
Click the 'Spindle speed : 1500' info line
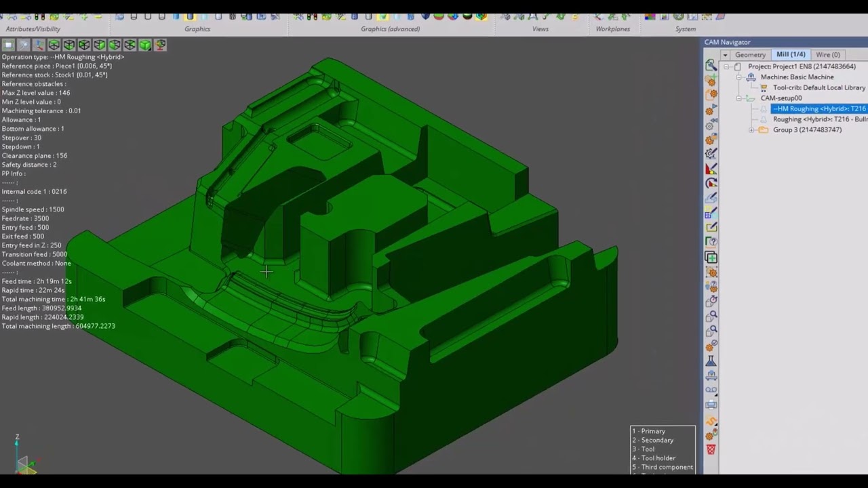33,209
